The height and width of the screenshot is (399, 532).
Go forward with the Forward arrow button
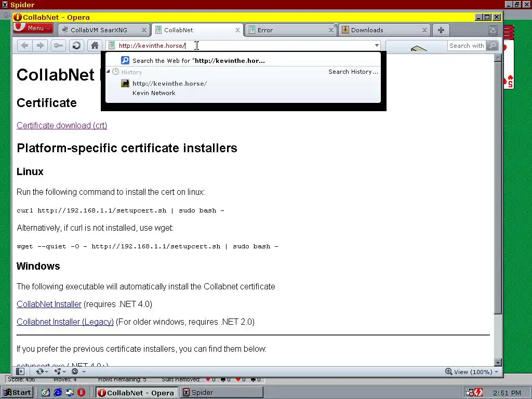(x=41, y=46)
